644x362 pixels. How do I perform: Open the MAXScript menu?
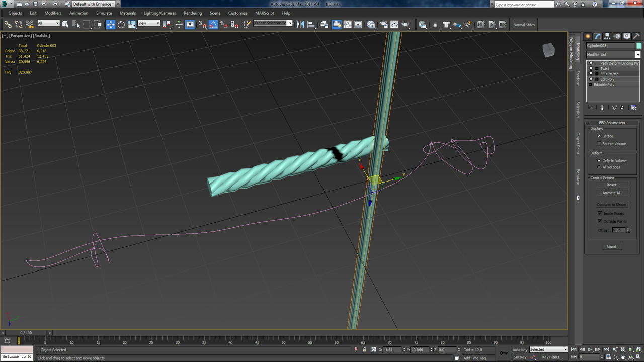[265, 13]
